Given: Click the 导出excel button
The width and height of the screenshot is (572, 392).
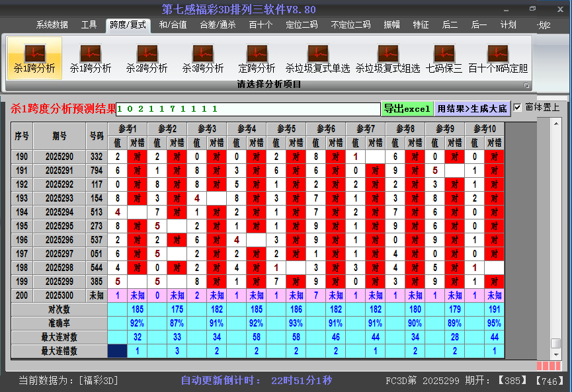Looking at the screenshot, I should 407,108.
